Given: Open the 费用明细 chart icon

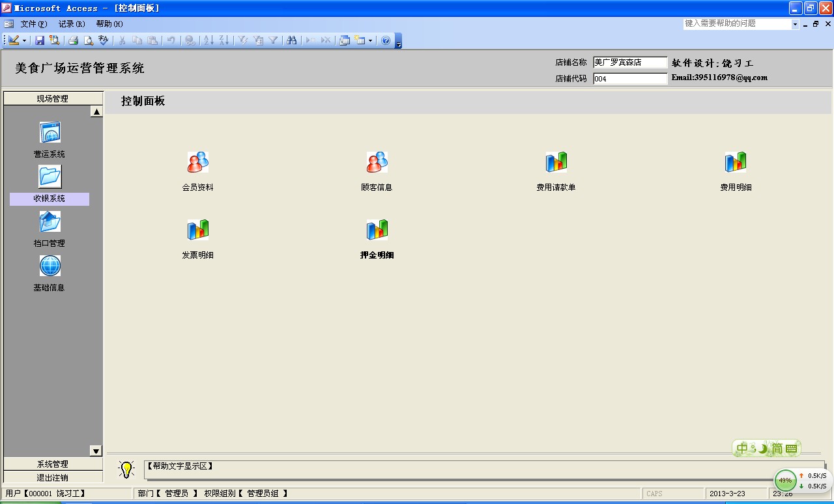Looking at the screenshot, I should [736, 162].
